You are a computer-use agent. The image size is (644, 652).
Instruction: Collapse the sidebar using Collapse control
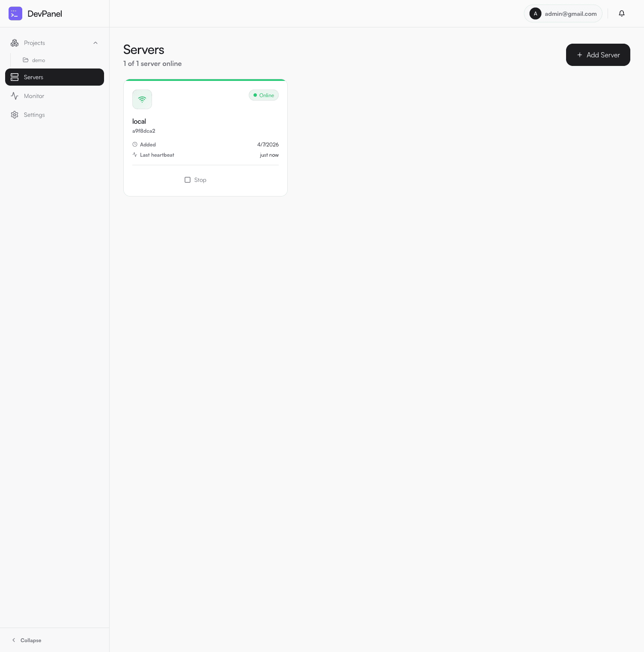[x=27, y=640]
